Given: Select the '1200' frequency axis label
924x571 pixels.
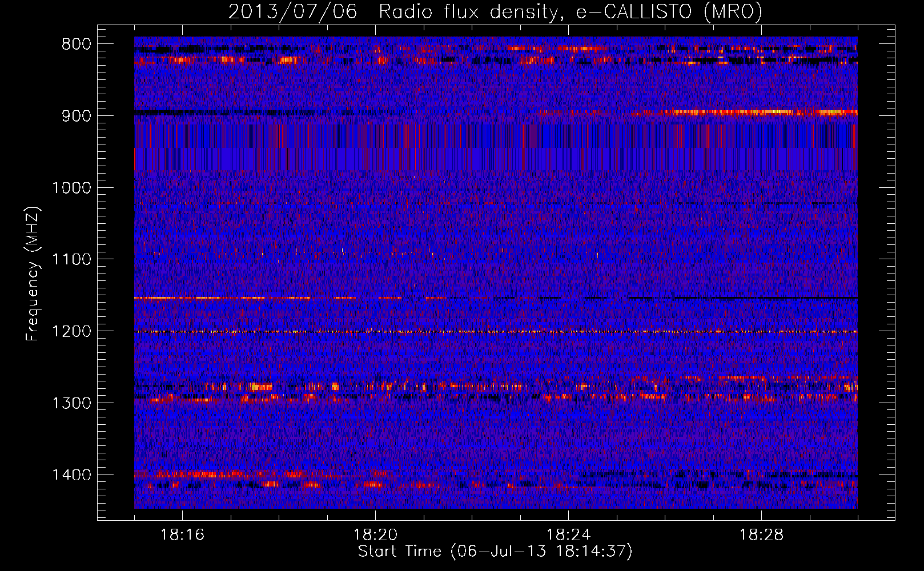Looking at the screenshot, I should point(72,332).
